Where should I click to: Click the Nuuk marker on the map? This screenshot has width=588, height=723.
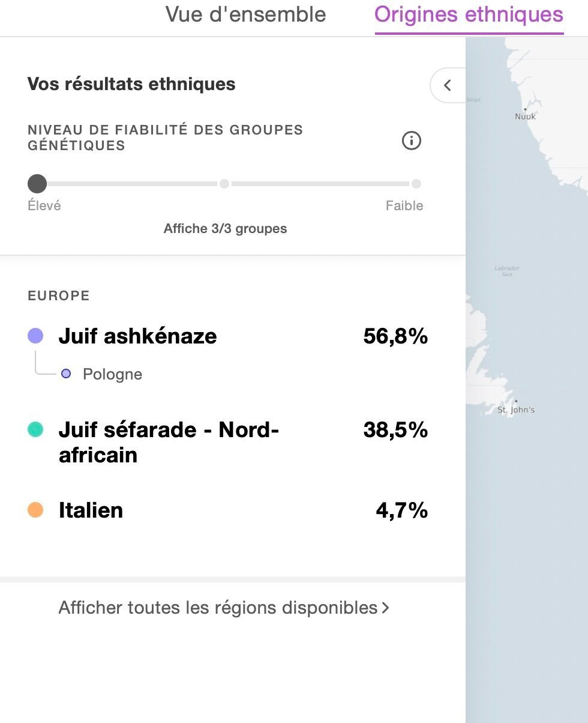tap(525, 110)
